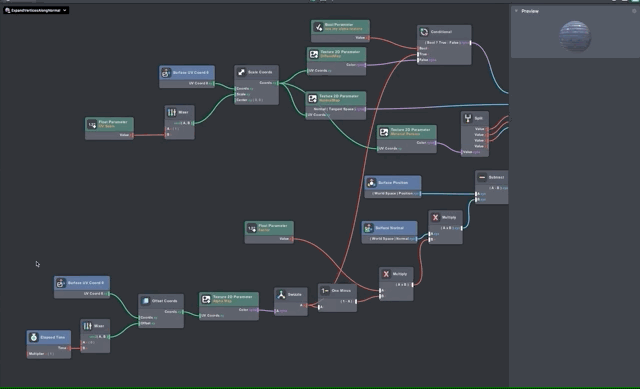Image resolution: width=640 pixels, height=389 pixels.
Task: Click the One Minus node icon
Action: point(325,291)
